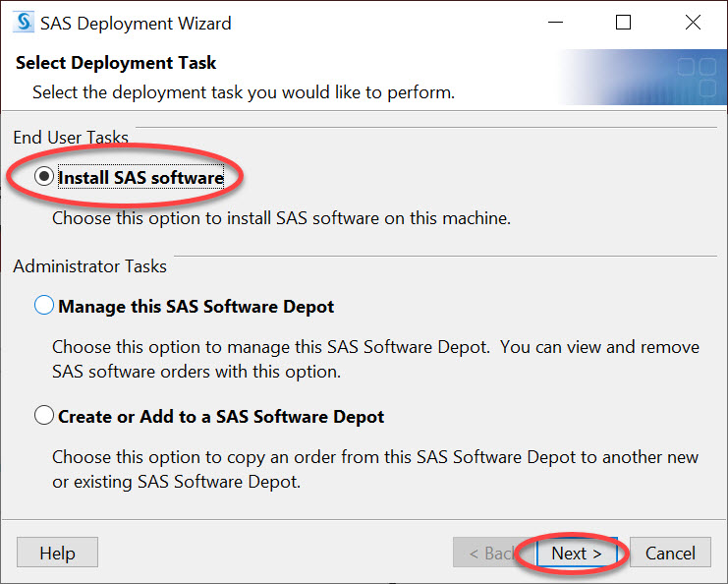This screenshot has width=728, height=584.
Task: Choose the Manage this SAS Software Depot radio button
Action: (x=43, y=305)
